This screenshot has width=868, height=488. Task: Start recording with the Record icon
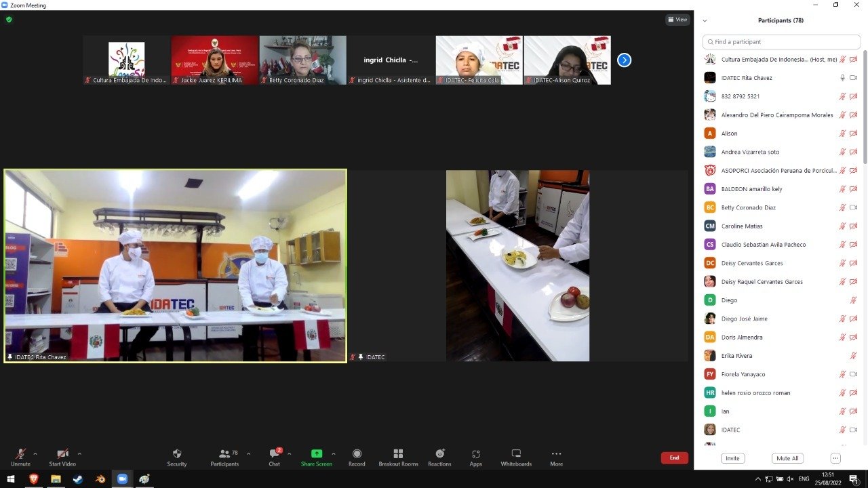[357, 454]
